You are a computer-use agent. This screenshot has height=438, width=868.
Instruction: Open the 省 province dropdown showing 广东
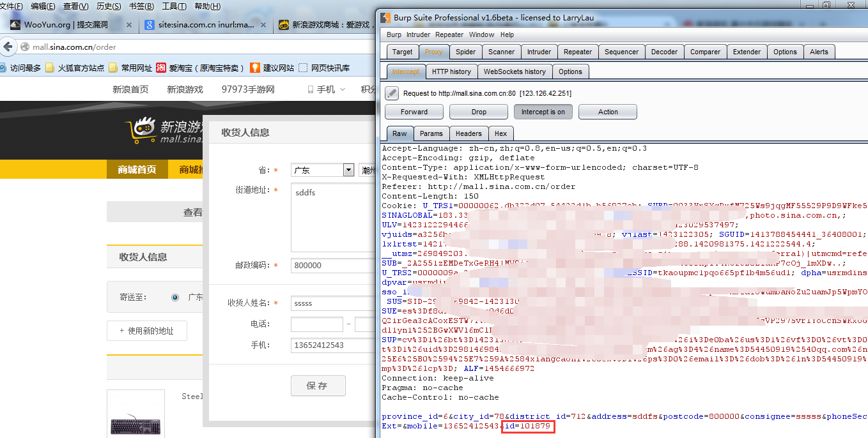(x=323, y=170)
